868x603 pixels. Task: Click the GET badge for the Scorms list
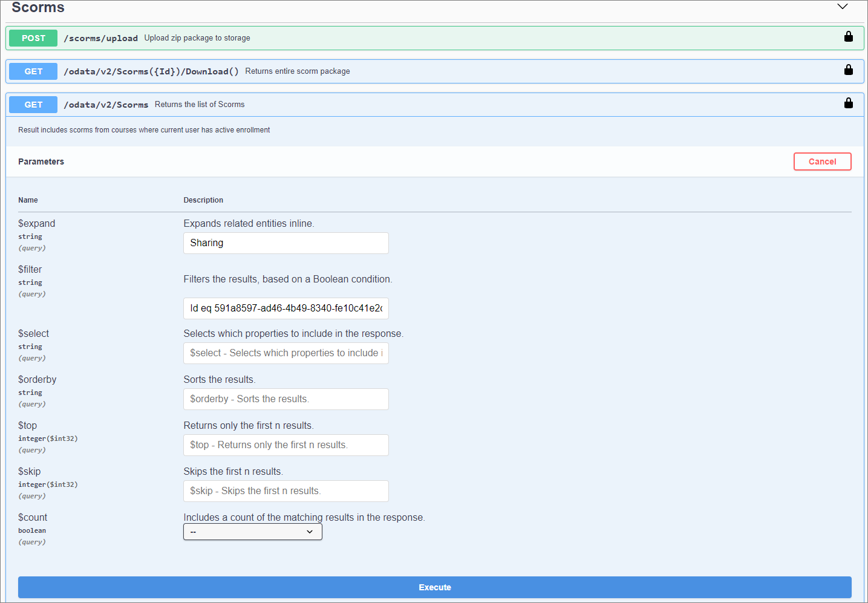(x=33, y=105)
